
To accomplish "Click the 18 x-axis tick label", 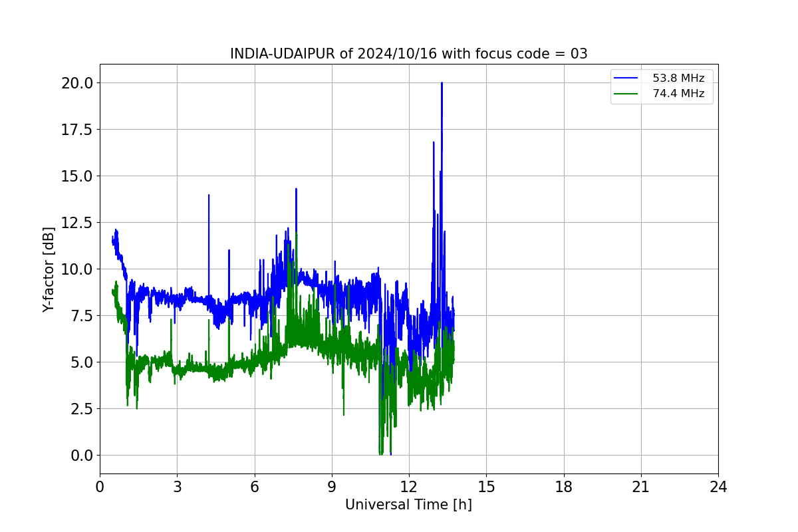I will [x=564, y=487].
